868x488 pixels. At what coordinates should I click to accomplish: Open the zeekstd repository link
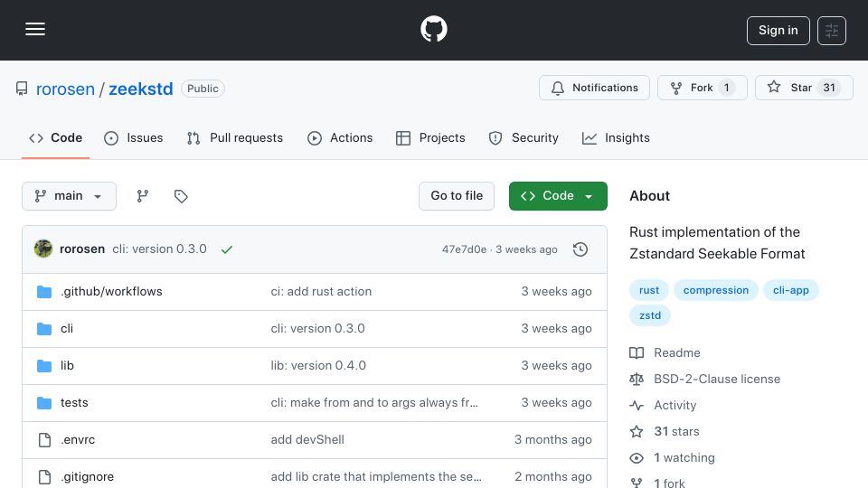[141, 89]
